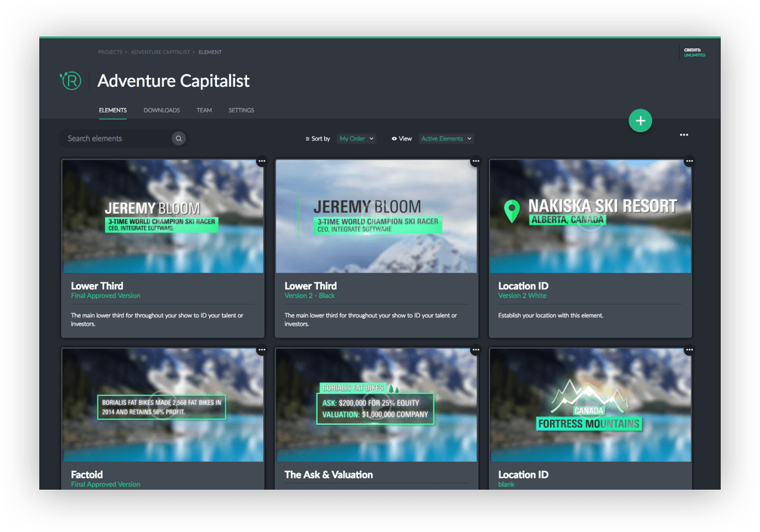
Task: Click the green add element plus button
Action: 640,121
